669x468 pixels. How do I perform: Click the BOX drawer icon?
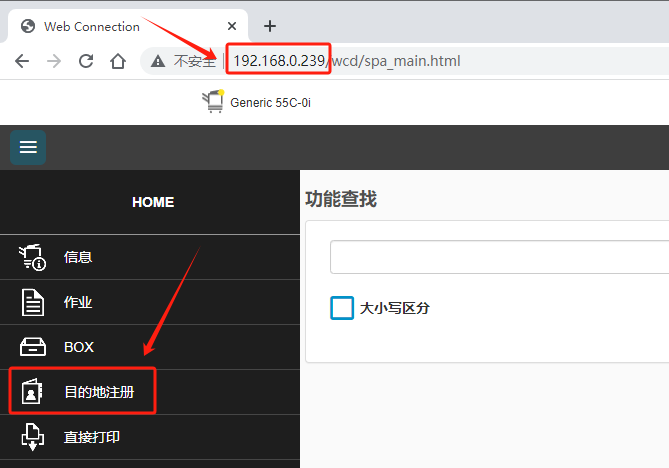33,347
